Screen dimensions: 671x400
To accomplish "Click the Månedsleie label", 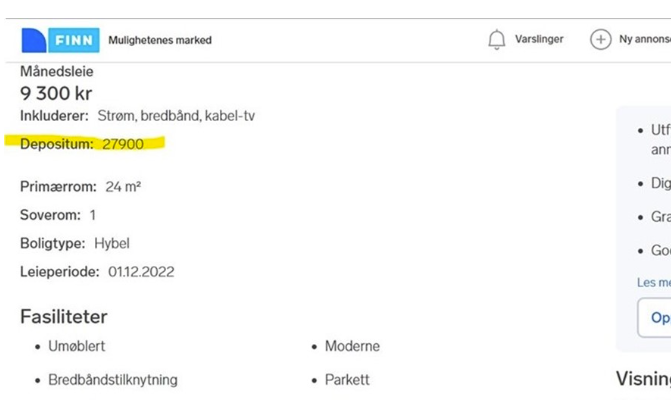I will 57,72.
